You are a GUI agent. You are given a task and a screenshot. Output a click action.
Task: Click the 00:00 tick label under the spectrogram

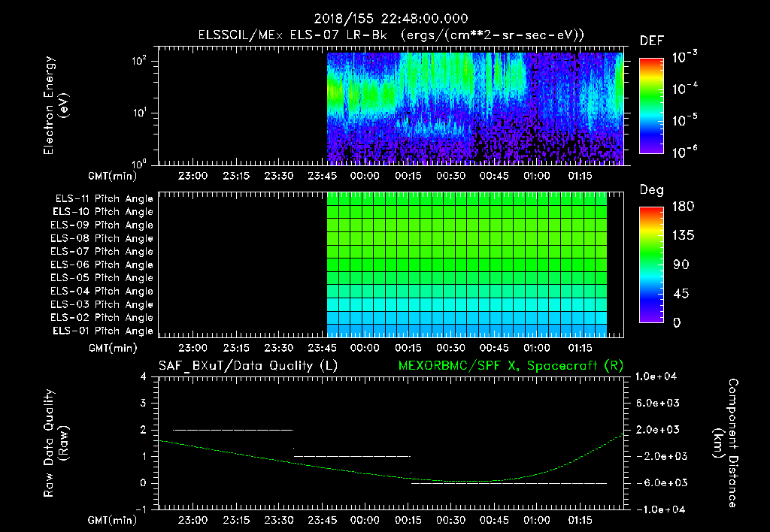(365, 176)
